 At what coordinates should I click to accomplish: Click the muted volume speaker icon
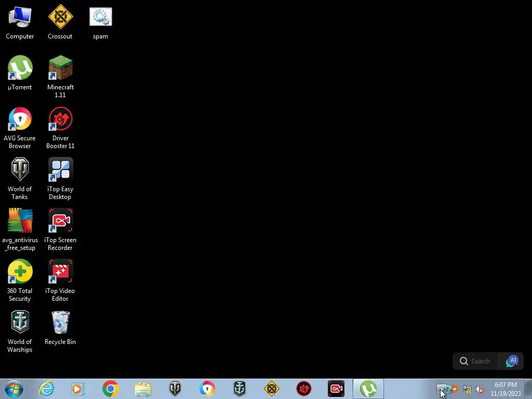(480, 390)
